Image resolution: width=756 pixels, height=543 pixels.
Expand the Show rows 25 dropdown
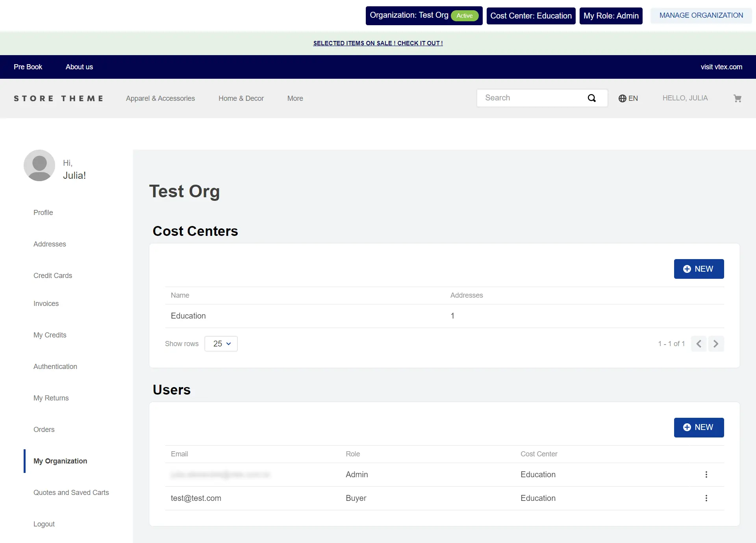coord(221,344)
